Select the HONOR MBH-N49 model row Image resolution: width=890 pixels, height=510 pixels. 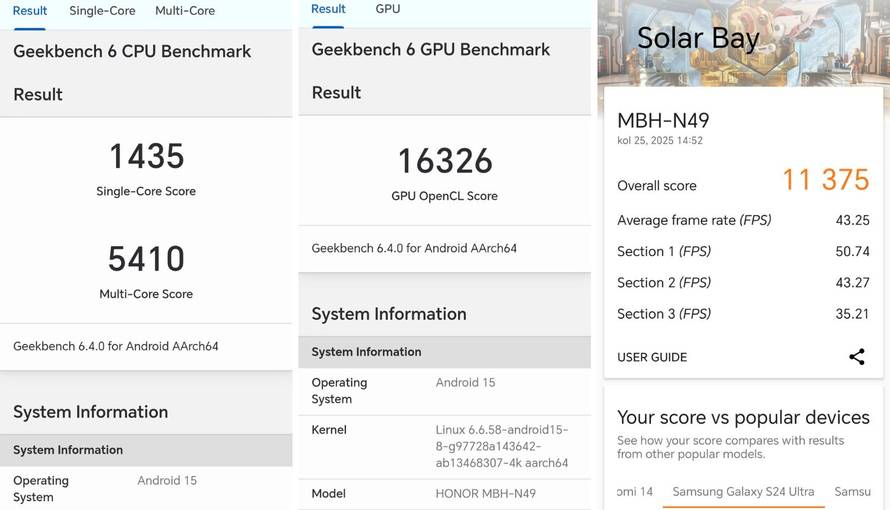click(x=444, y=494)
